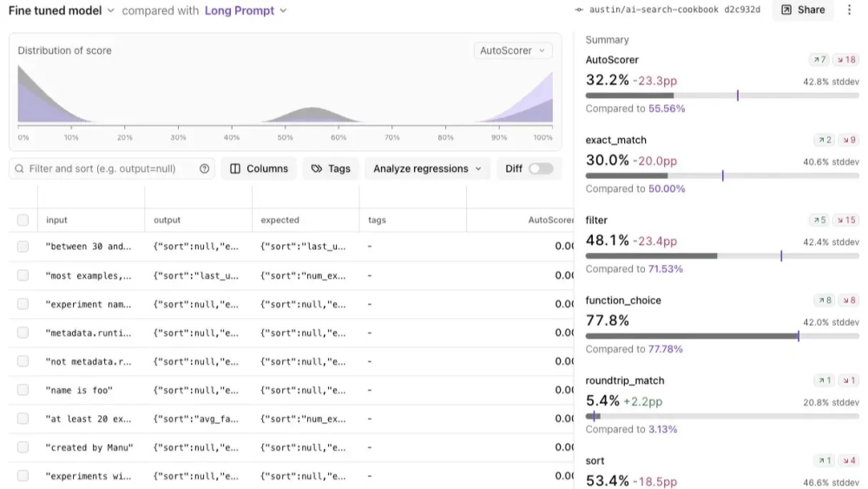This screenshot has height=489, width=868.
Task: Click the sort improvements badge showing 1
Action: click(x=825, y=460)
